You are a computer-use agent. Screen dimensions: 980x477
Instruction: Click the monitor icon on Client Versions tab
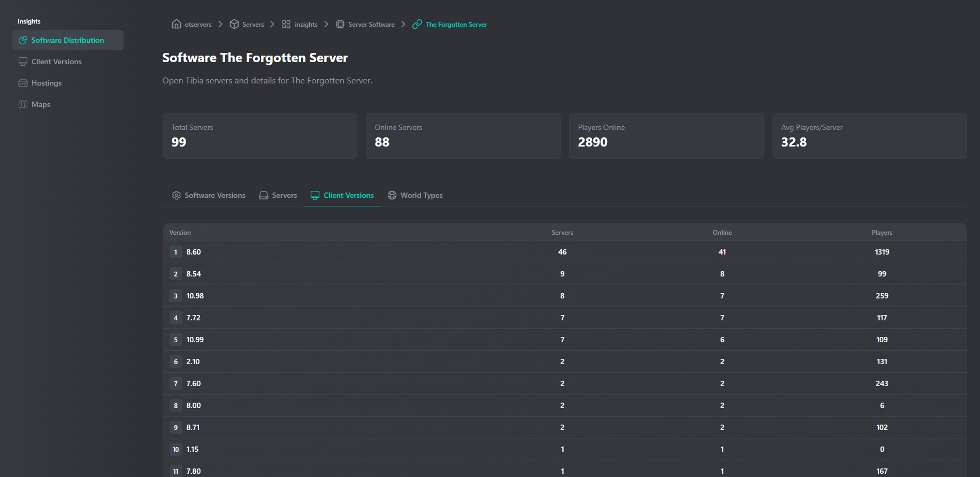tap(315, 195)
